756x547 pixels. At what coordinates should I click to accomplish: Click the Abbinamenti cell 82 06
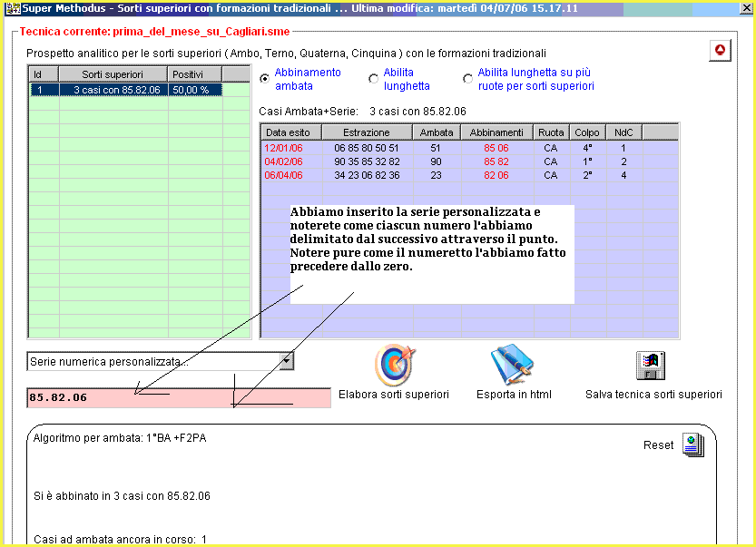[x=496, y=175]
